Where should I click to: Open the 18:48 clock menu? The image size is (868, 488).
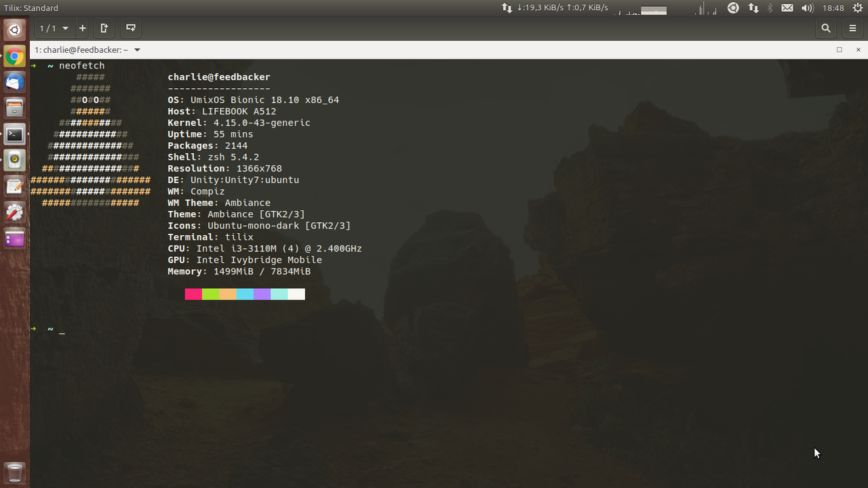(833, 8)
